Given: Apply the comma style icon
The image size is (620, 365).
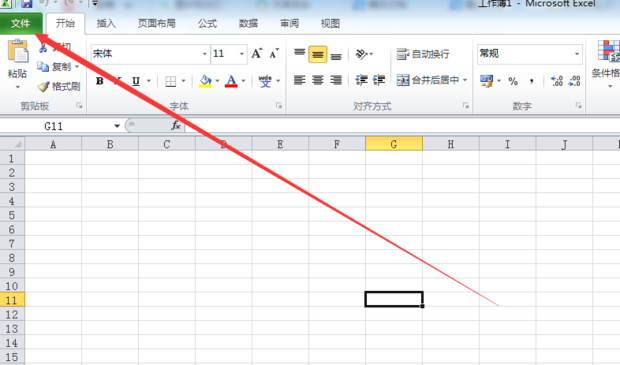Looking at the screenshot, I should 531,81.
